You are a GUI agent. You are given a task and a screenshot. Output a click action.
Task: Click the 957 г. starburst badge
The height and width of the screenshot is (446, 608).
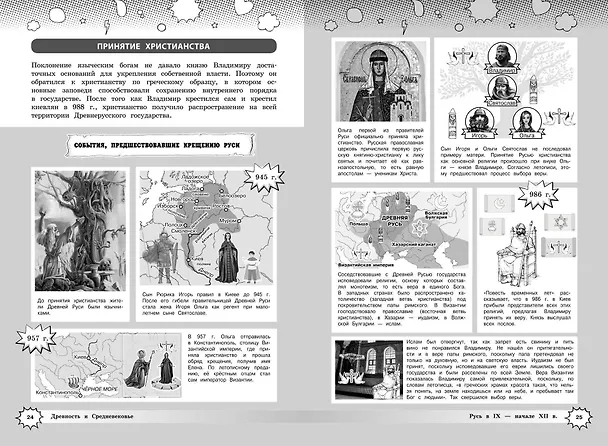[x=35, y=338]
